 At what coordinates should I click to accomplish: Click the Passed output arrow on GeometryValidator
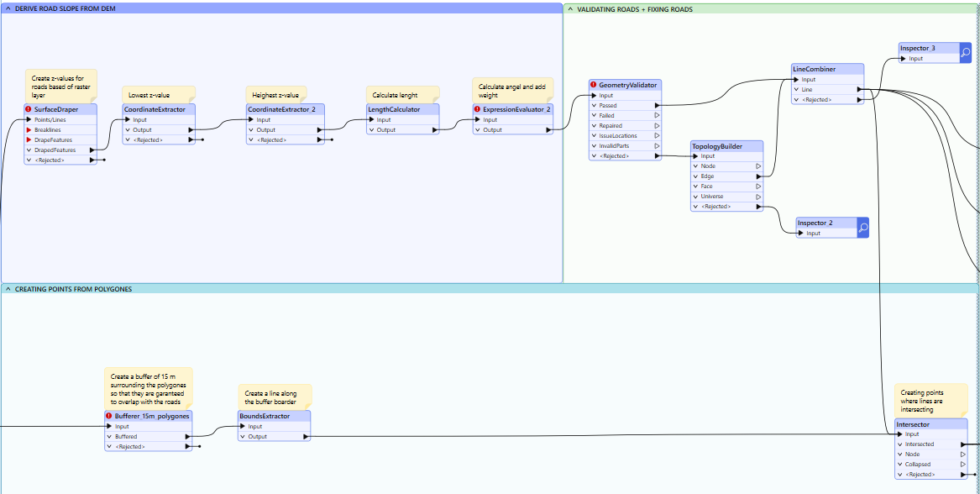(x=656, y=106)
